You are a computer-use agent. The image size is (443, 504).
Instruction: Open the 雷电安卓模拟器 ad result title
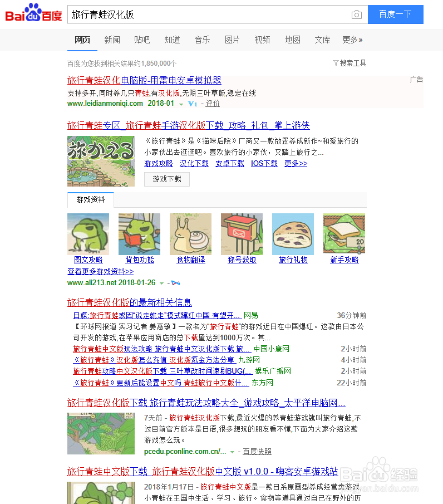point(144,80)
